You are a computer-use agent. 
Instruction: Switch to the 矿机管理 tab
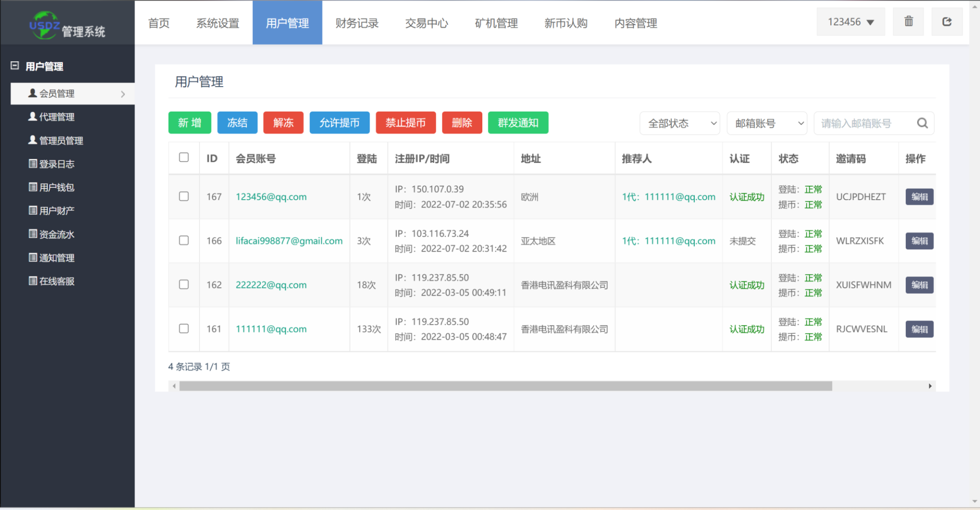pyautogui.click(x=496, y=23)
